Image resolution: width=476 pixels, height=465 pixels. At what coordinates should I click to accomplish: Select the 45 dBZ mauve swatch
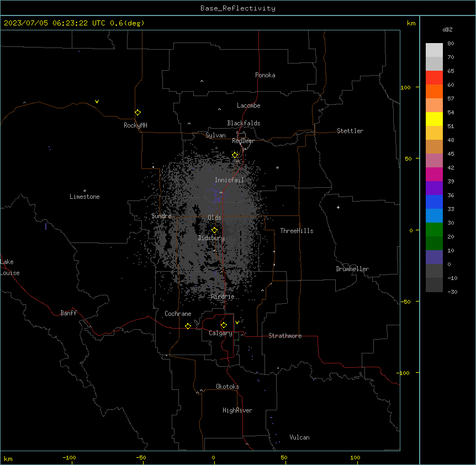pos(434,160)
